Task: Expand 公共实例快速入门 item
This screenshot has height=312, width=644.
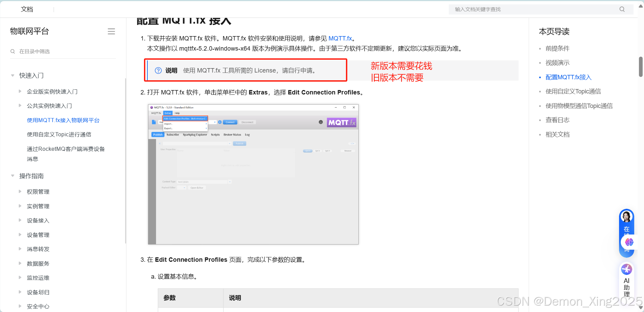Action: [20, 106]
